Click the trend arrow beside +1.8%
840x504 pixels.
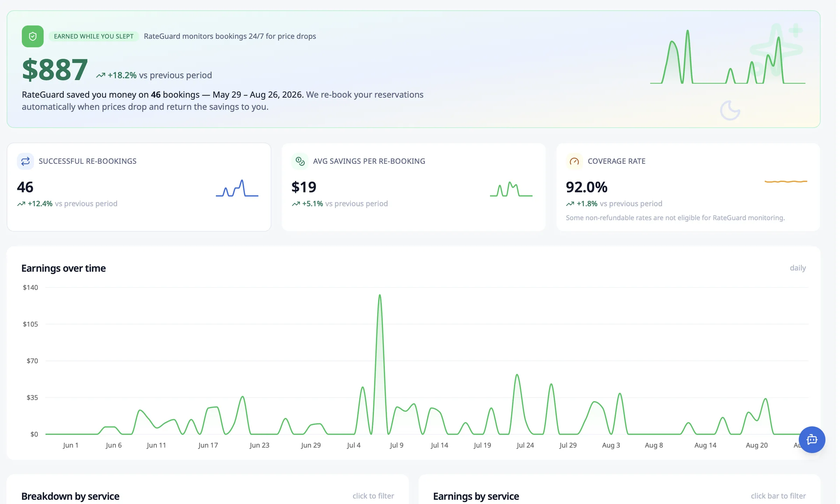(x=570, y=204)
